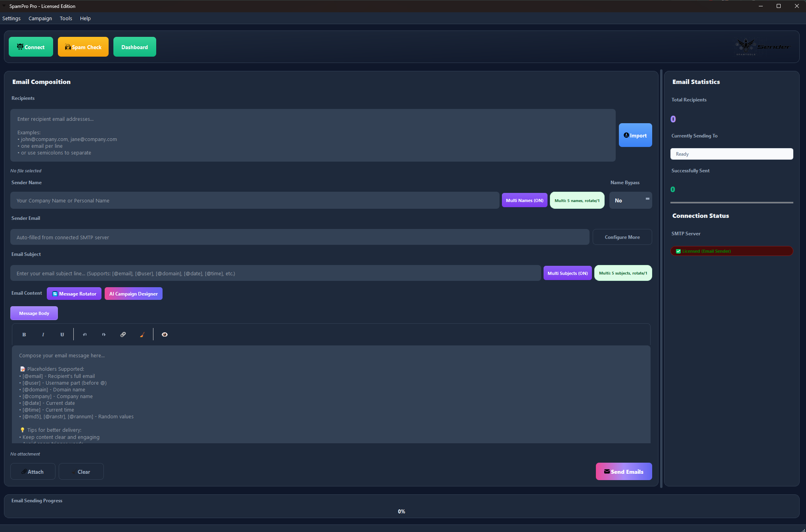Viewport: 806px width, 532px height.
Task: Open the Name Bypass dropdown
Action: (630, 200)
